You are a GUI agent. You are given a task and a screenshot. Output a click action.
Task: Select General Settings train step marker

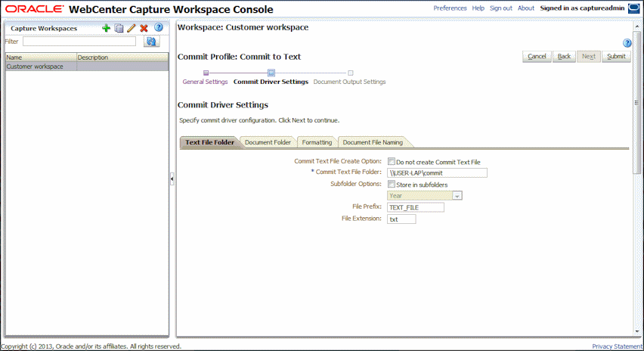(x=206, y=73)
